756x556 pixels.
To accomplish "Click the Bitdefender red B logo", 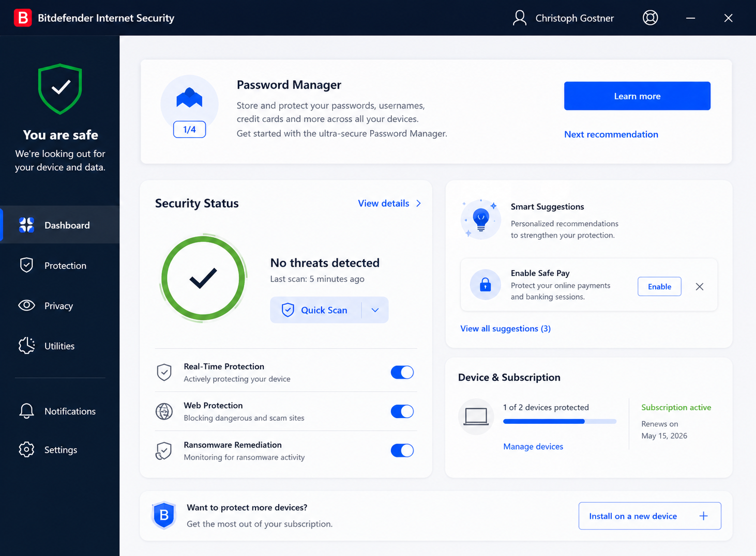I will pyautogui.click(x=22, y=18).
